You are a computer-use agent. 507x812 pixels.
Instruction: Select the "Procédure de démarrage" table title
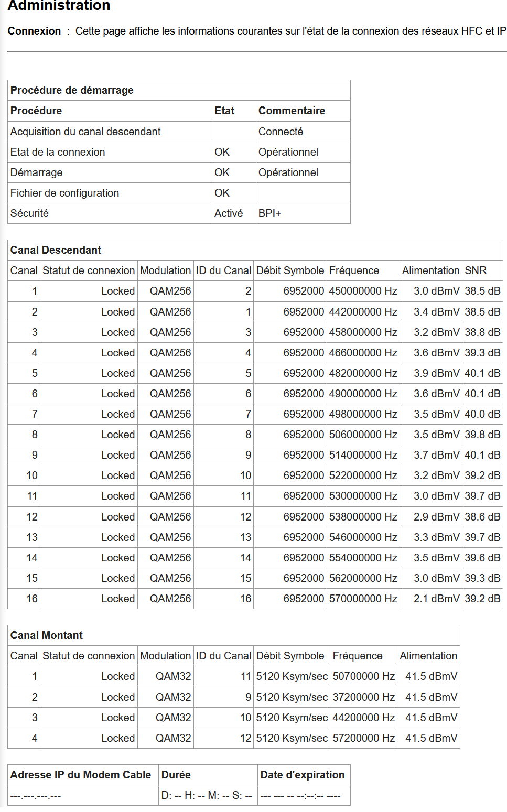[x=72, y=90]
